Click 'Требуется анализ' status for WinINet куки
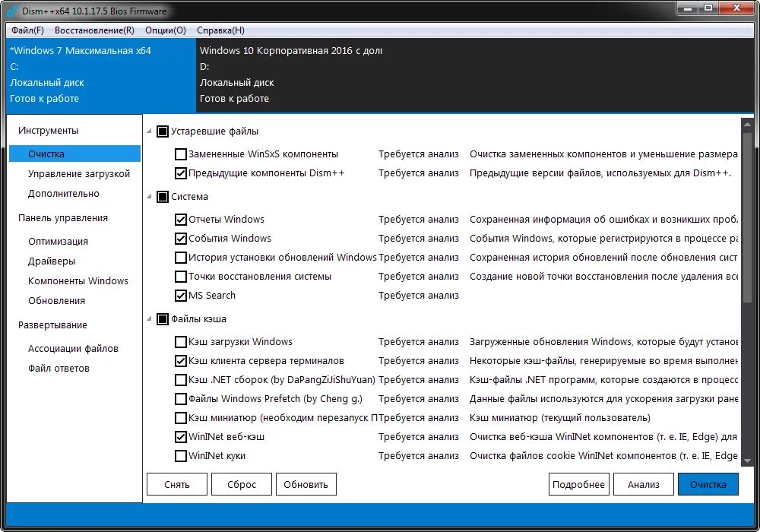The image size is (760, 532). point(418,456)
